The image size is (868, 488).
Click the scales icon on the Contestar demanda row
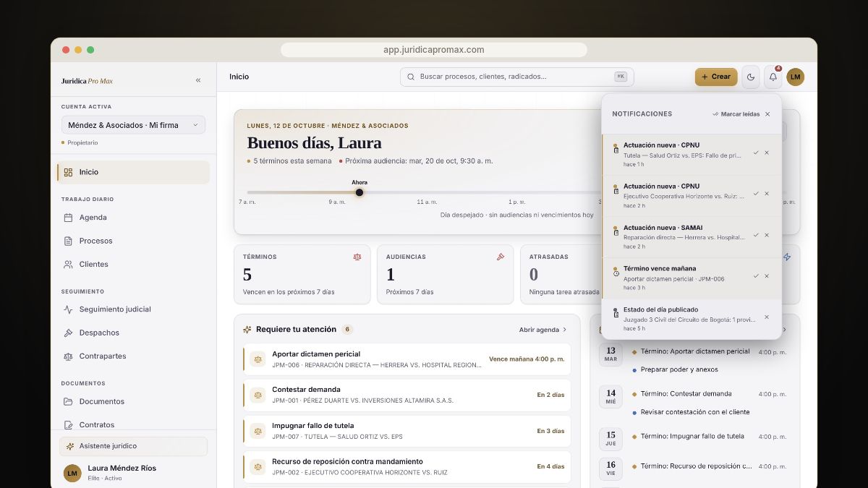[x=258, y=395]
